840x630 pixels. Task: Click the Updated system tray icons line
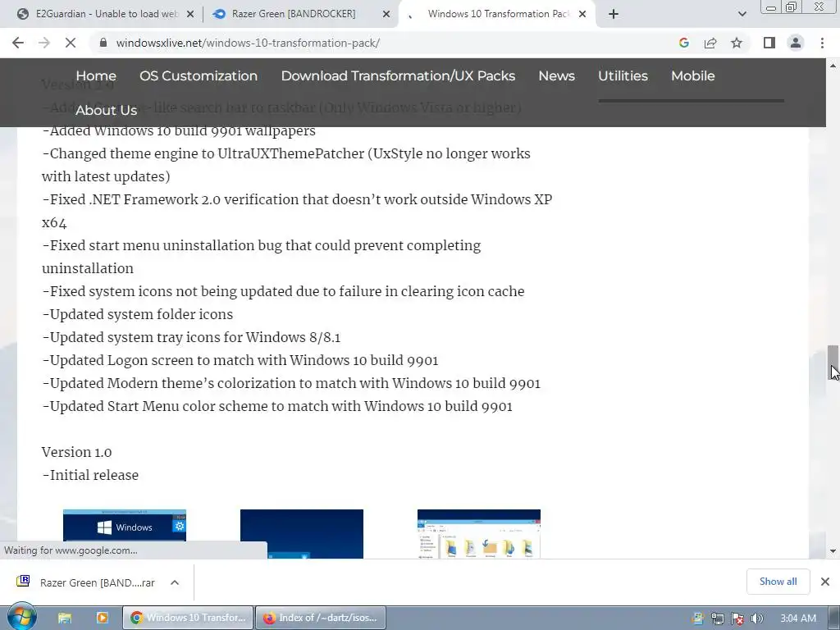[191, 337]
